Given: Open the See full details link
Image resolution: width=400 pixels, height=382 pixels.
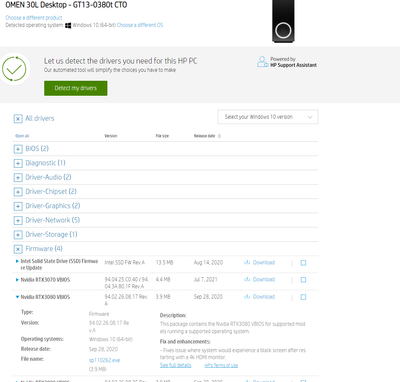Looking at the screenshot, I should tap(176, 365).
